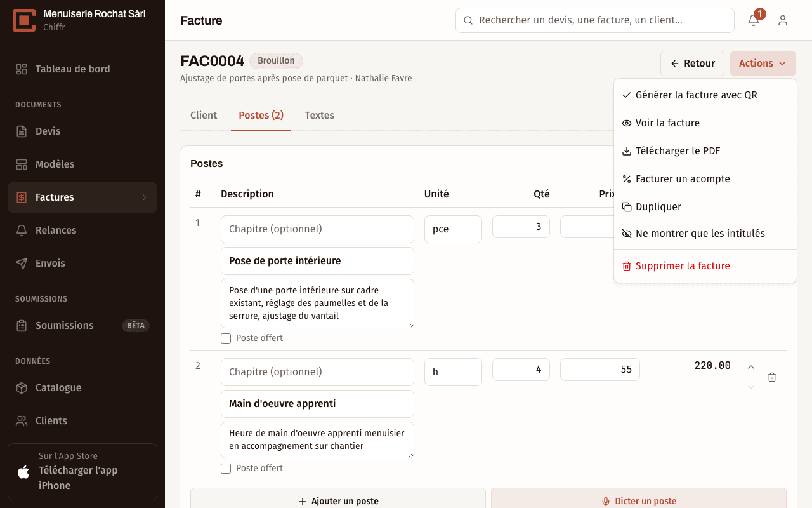Image resolution: width=812 pixels, height=508 pixels.
Task: Click the Chapitre field of row 2
Action: (x=317, y=372)
